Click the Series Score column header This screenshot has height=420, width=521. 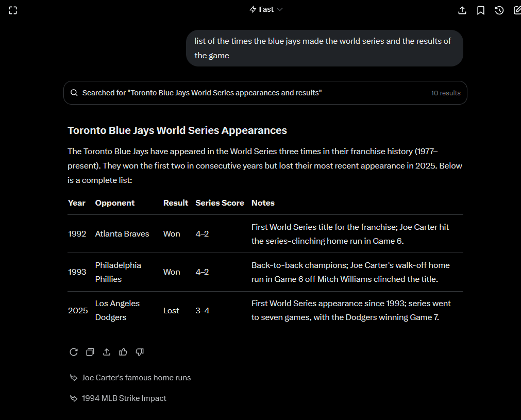click(x=220, y=203)
